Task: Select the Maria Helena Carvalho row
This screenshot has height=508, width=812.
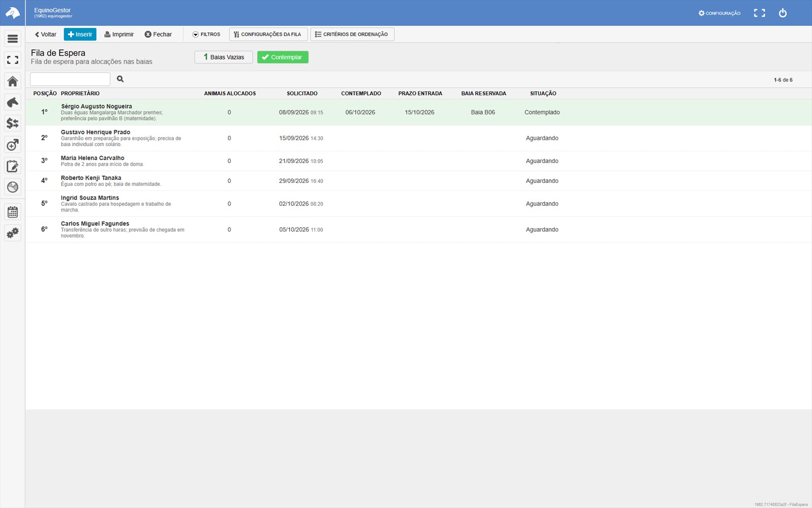Action: click(419, 161)
